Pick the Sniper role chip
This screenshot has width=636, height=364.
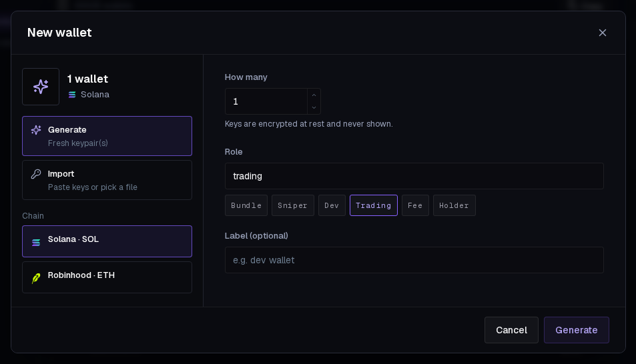[293, 205]
